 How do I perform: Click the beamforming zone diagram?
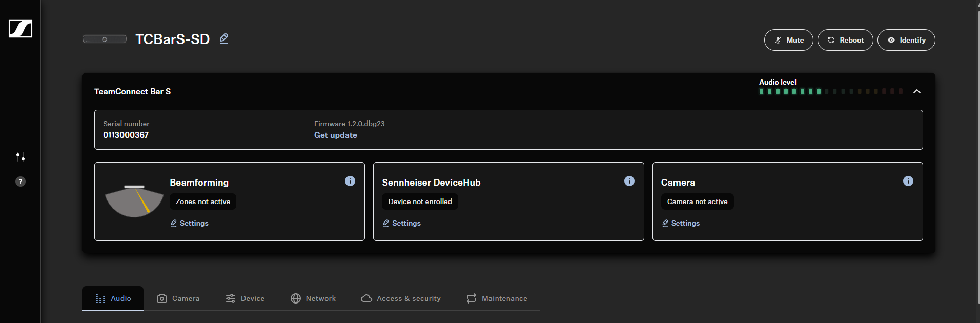[134, 201]
